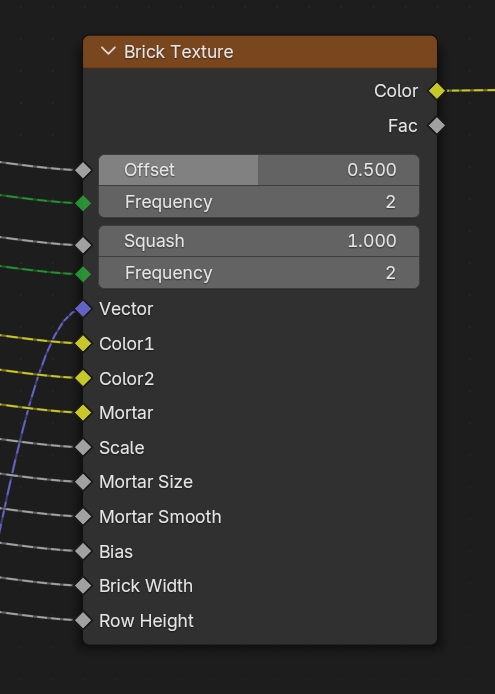Click the yellow Color output socket
The image size is (495, 694).
tap(437, 91)
